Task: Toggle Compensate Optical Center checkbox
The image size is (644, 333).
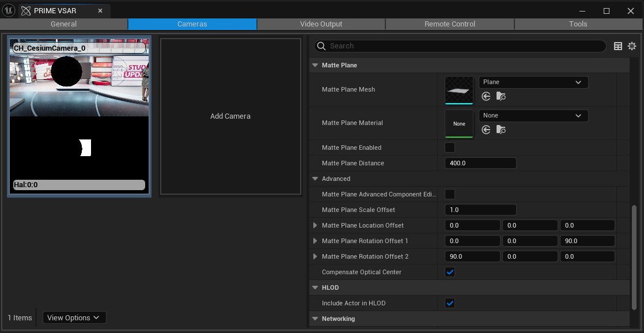Action: tap(450, 272)
